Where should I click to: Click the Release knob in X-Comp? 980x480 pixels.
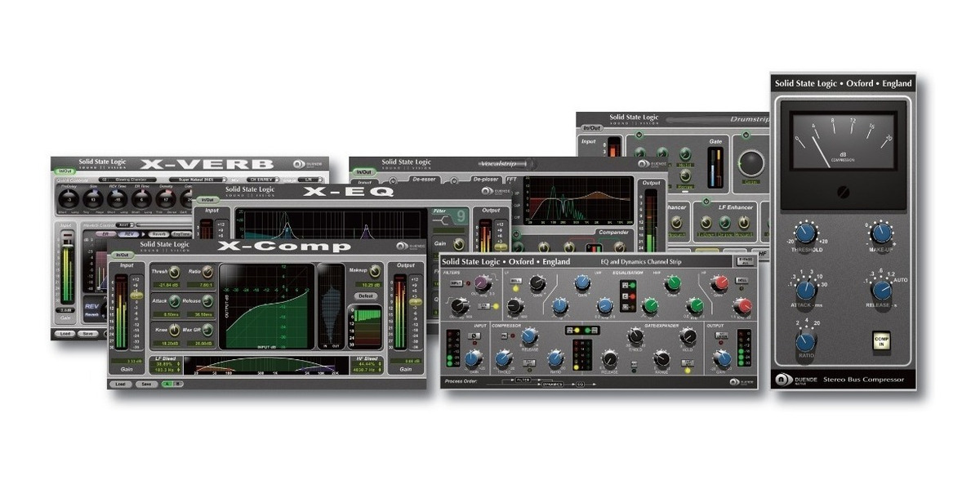(x=208, y=301)
